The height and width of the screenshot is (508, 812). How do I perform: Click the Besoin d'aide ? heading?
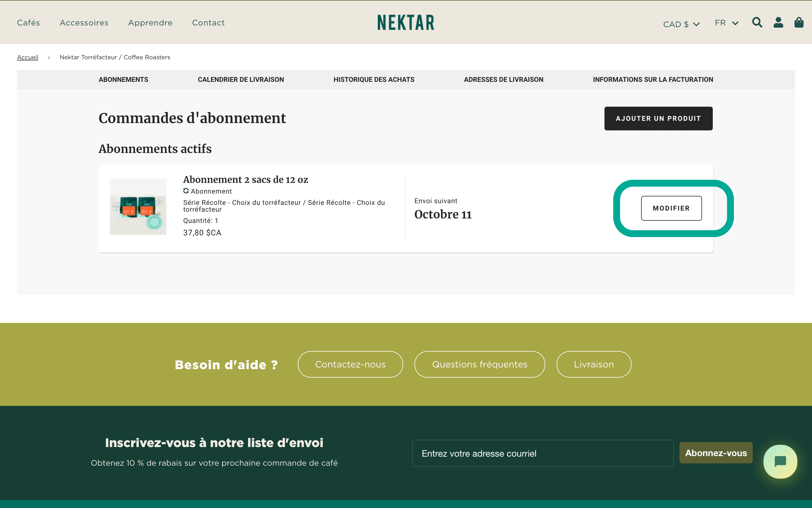(226, 365)
